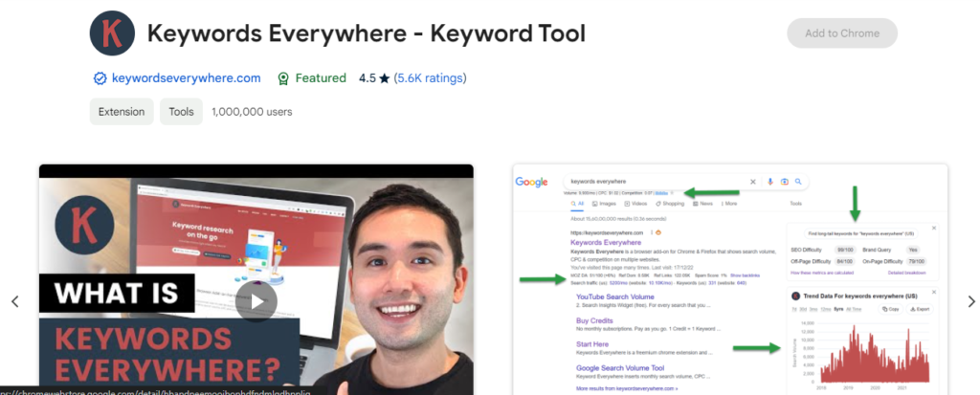Open the keywordseverywhere.com link
The height and width of the screenshot is (395, 980).
point(187,78)
